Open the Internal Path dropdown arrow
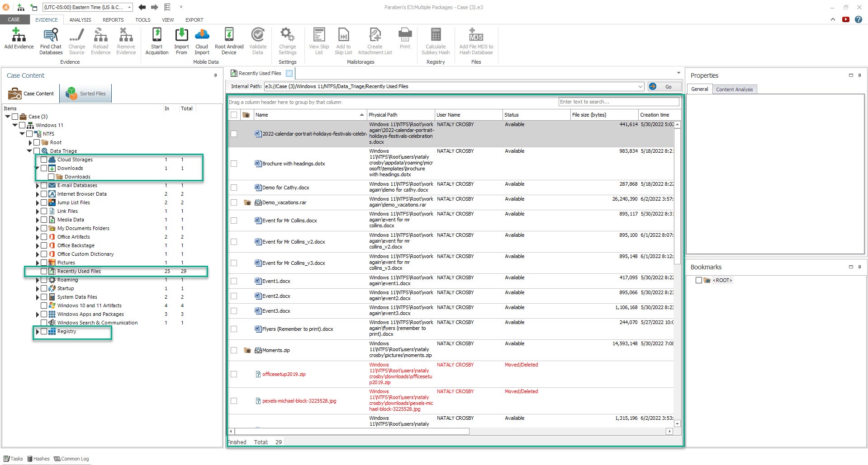The height and width of the screenshot is (465, 868). 640,86
